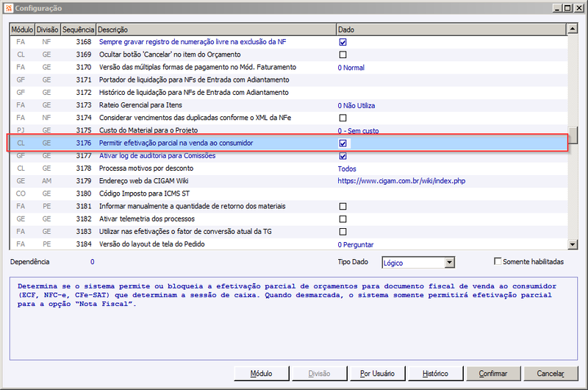Screen dimensions: 588x390
Task: Click the '0 Normal' value in Dado column
Action: pos(351,68)
